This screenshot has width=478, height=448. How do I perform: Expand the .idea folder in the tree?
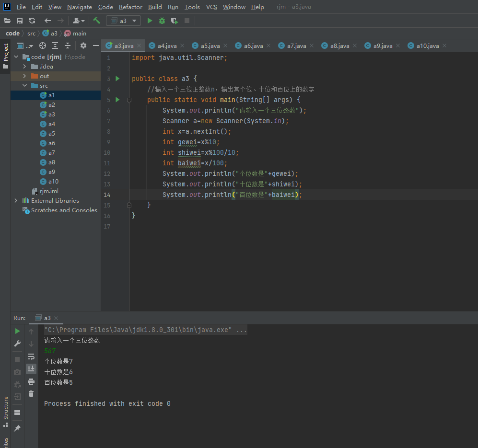[x=25, y=67]
